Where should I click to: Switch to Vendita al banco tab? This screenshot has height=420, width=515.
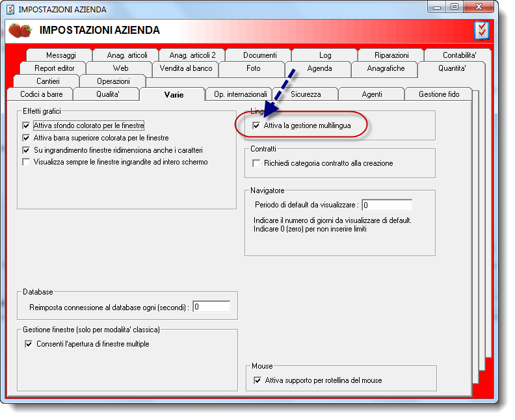(186, 68)
